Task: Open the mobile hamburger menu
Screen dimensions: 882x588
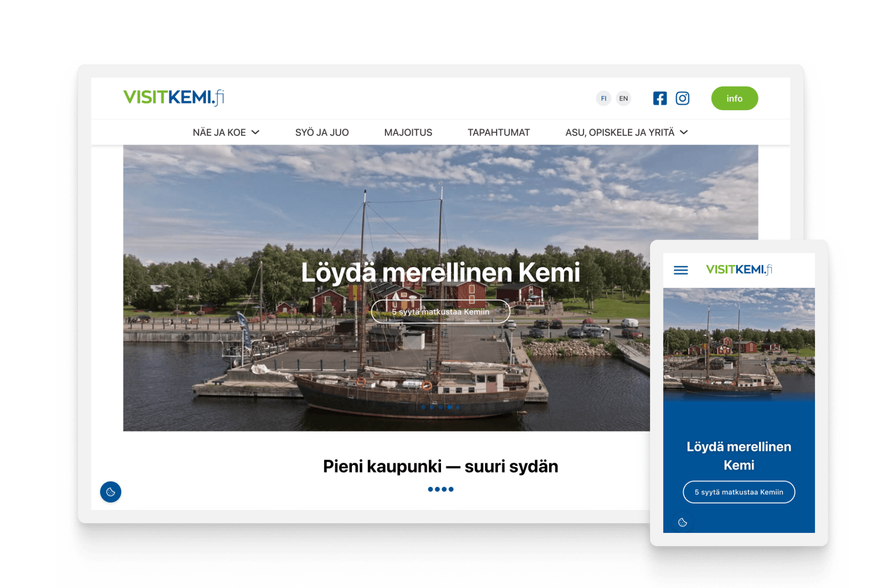Action: click(681, 270)
